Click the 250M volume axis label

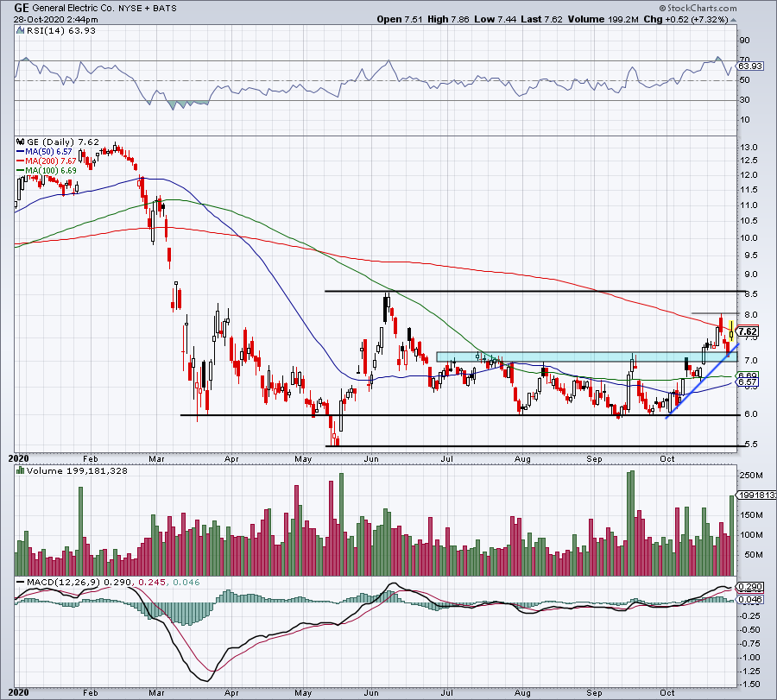click(751, 475)
